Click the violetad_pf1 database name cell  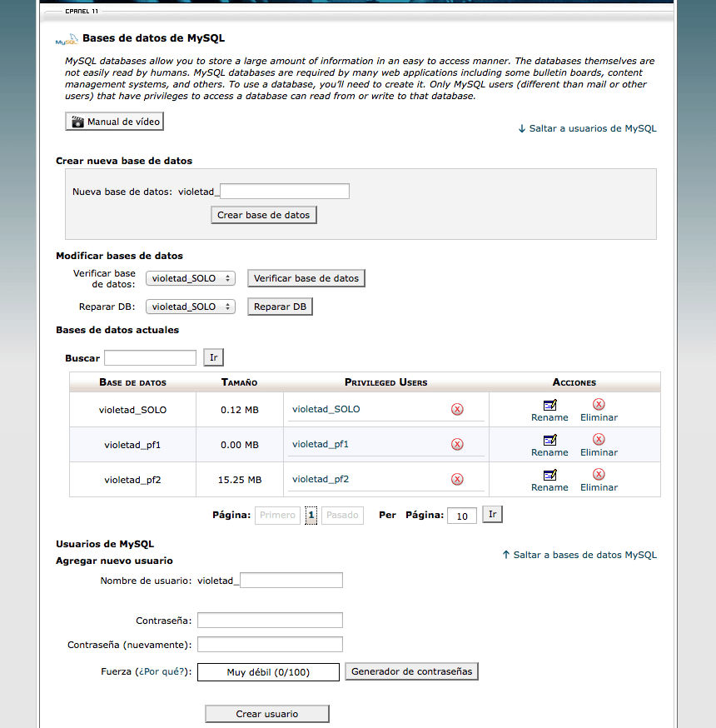(132, 445)
